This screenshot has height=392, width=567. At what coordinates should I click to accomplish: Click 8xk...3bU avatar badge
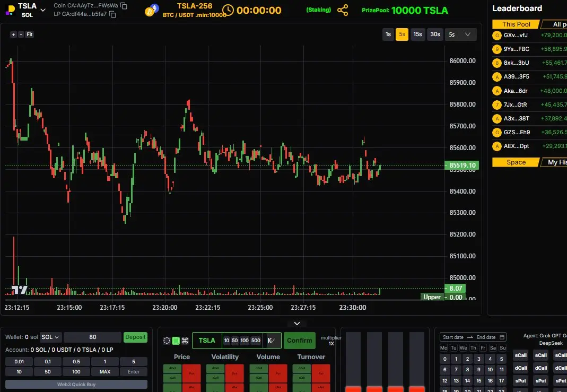point(497,63)
